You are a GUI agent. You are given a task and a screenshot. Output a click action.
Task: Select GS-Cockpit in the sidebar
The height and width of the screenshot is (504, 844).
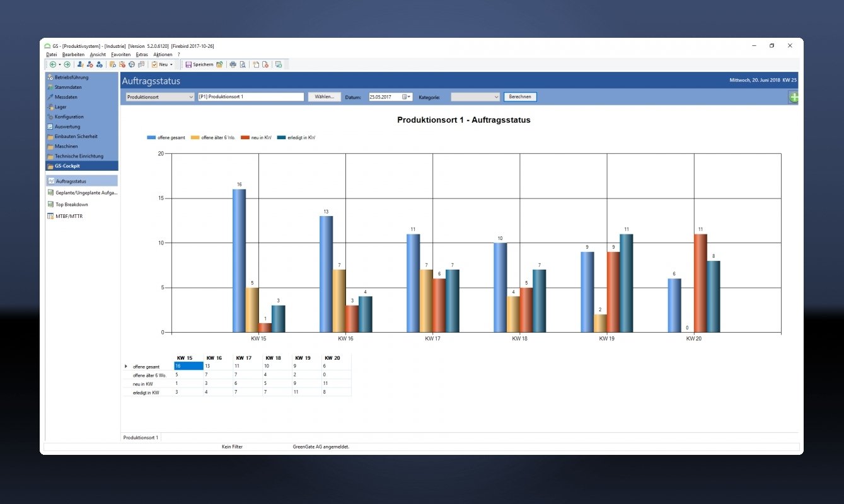pyautogui.click(x=82, y=166)
